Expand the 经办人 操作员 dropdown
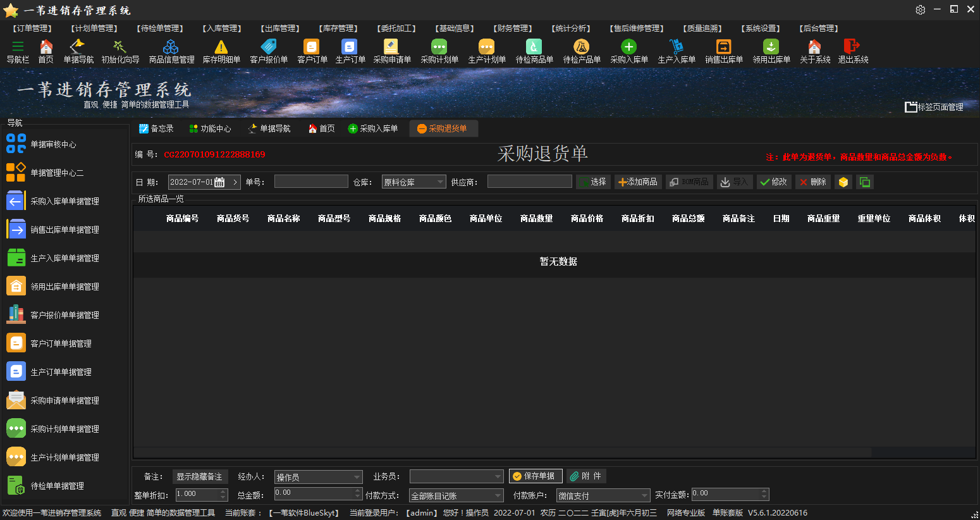This screenshot has height=520, width=980. 357,477
